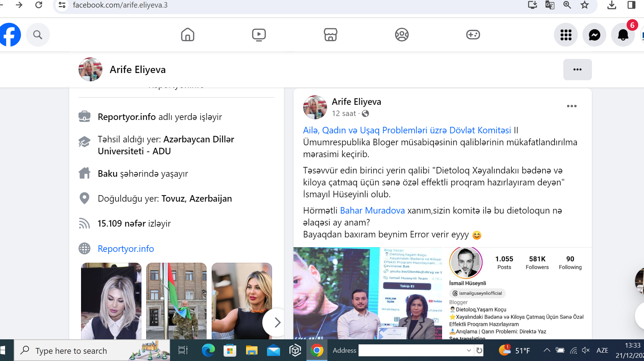Image resolution: width=644 pixels, height=361 pixels.
Task: Open the Groups tab
Action: click(402, 35)
